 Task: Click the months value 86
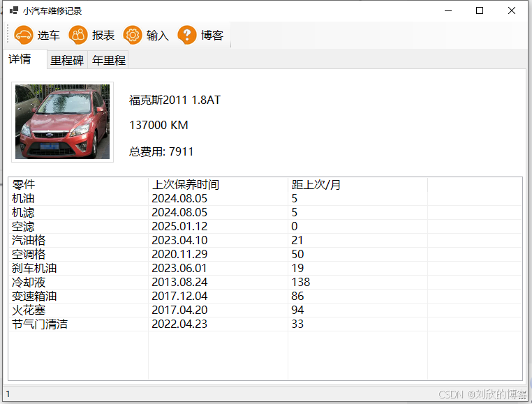pyautogui.click(x=297, y=296)
